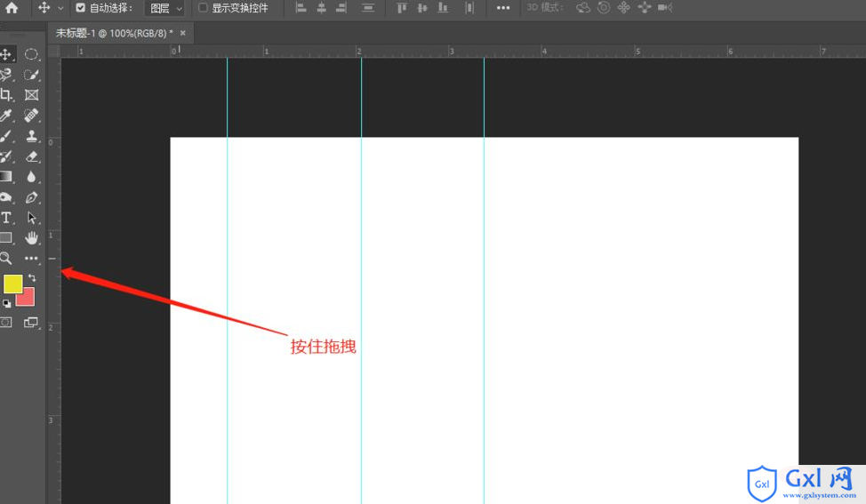Select the Gradient tool
Image resolution: width=866 pixels, height=504 pixels.
coord(6,177)
